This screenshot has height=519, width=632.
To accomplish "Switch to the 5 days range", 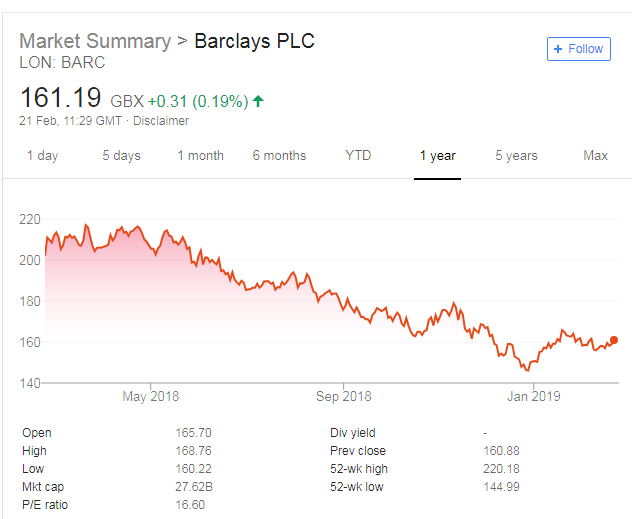I will [x=121, y=156].
